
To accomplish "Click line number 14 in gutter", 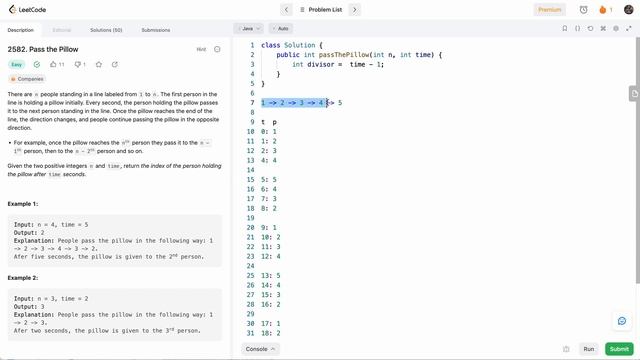I will (251, 170).
